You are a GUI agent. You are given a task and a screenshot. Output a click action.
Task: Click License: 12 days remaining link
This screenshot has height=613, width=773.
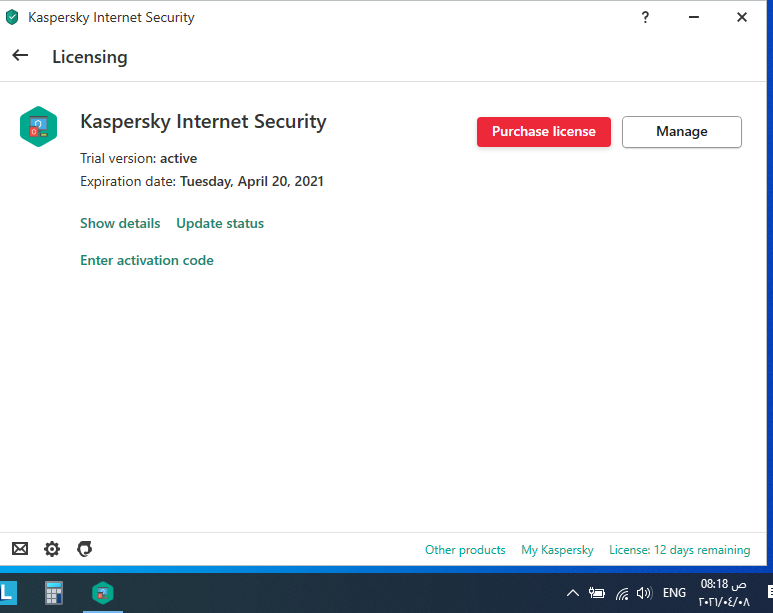pyautogui.click(x=679, y=550)
